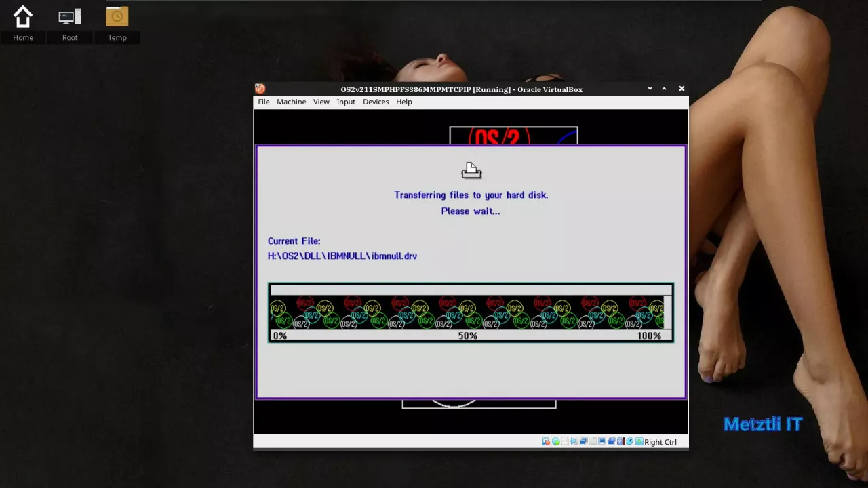
Task: Click the audio status icon
Action: (574, 441)
